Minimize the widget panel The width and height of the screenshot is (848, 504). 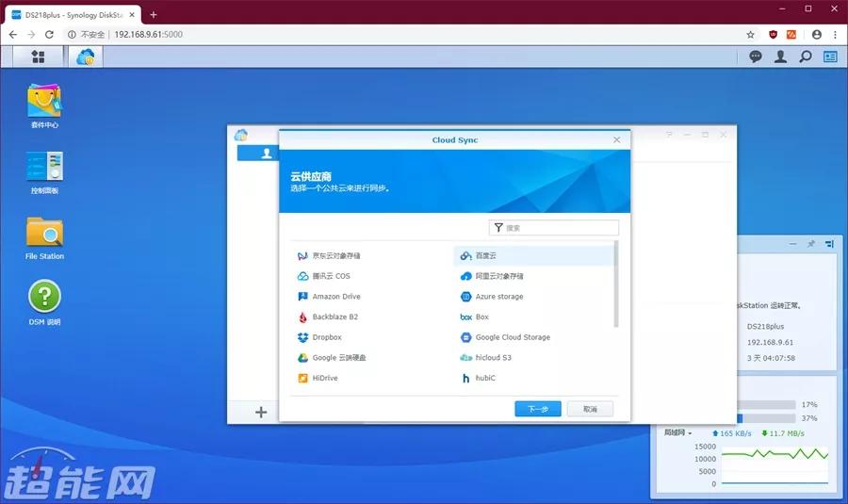(x=792, y=244)
